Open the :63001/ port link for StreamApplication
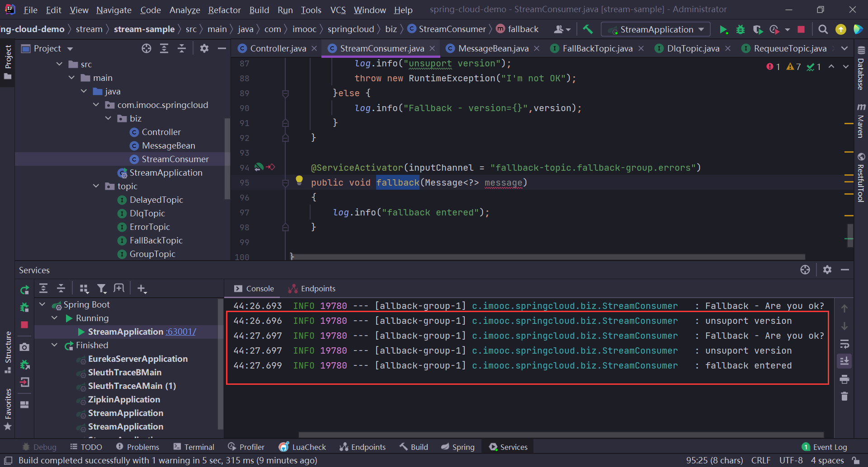This screenshot has width=868, height=467. [181, 332]
